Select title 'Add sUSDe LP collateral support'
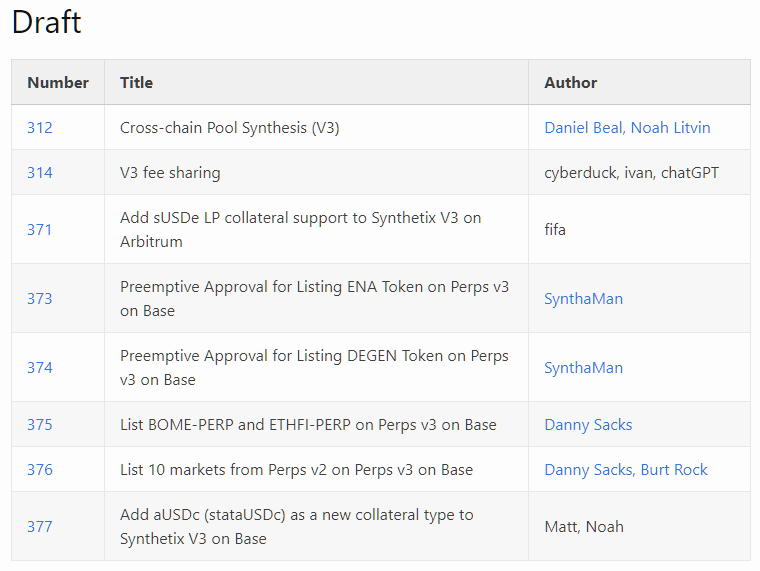The image size is (760, 571). click(x=301, y=229)
